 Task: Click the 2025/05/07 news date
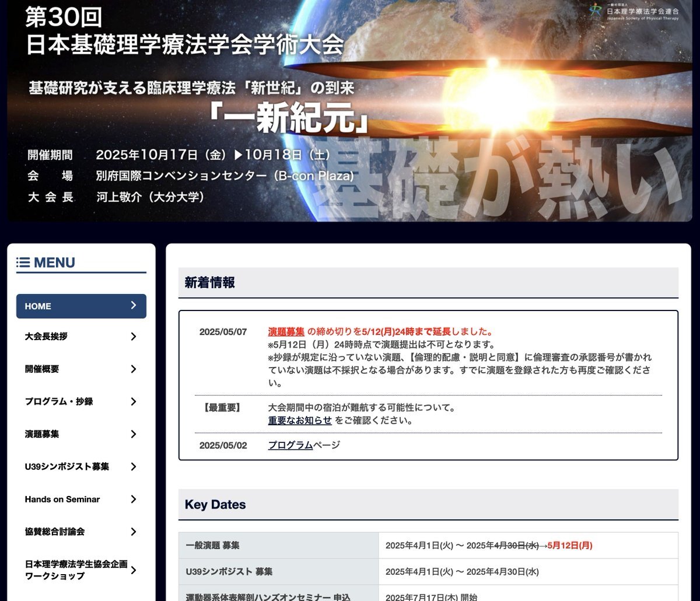(x=223, y=332)
